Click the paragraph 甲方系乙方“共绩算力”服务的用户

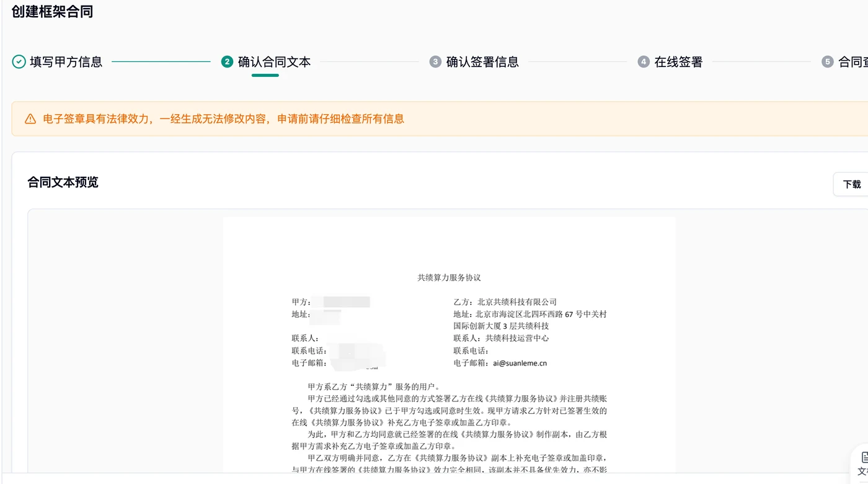pyautogui.click(x=374, y=387)
